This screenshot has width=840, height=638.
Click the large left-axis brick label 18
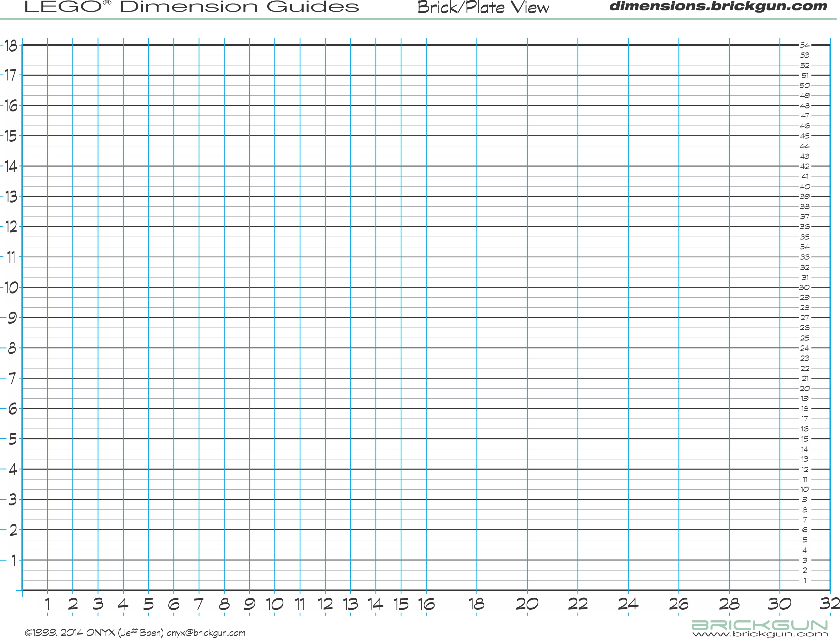coord(11,46)
